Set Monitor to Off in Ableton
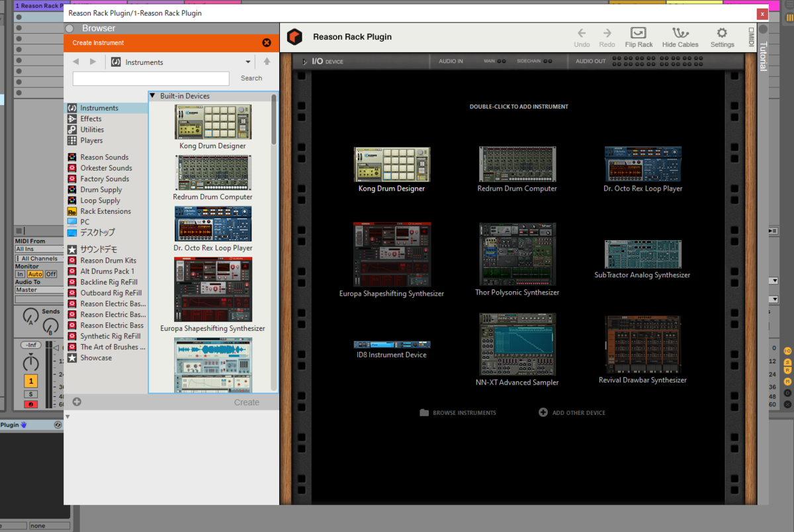 (51, 274)
